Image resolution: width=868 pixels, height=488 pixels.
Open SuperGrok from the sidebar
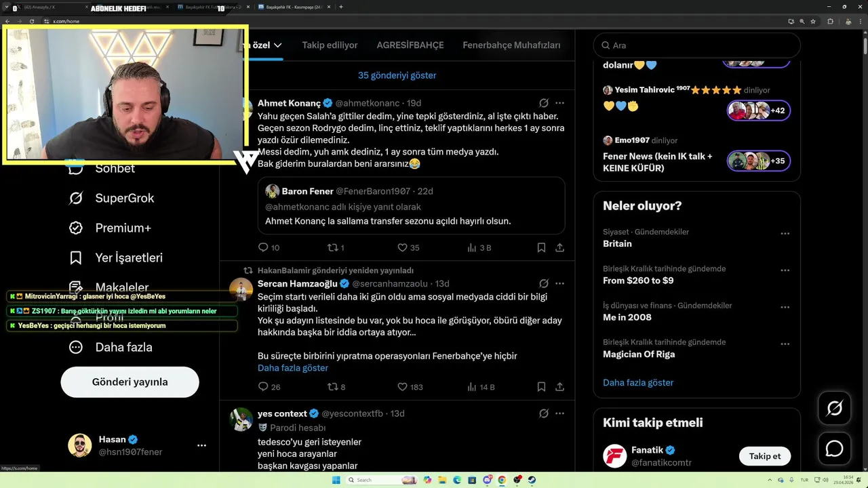pyautogui.click(x=111, y=198)
